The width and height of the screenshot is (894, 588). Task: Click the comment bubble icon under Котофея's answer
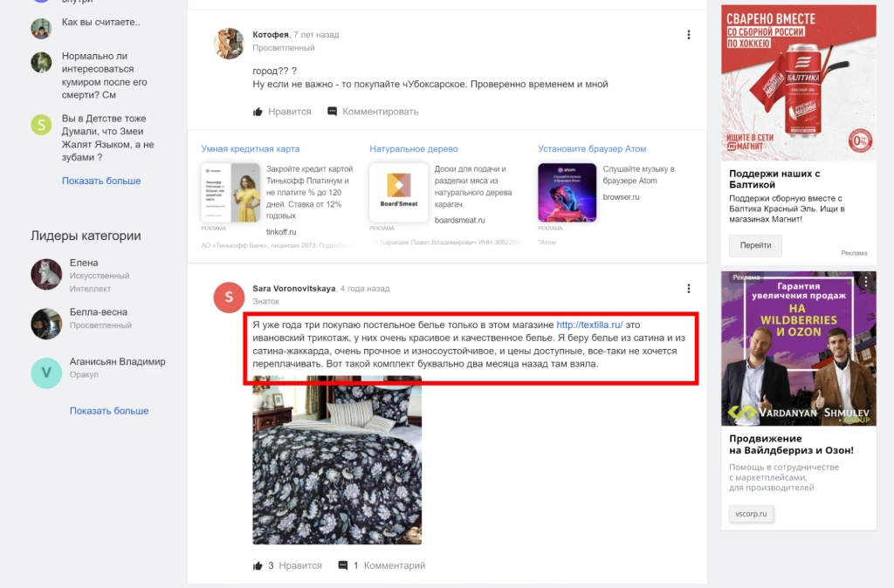(332, 111)
